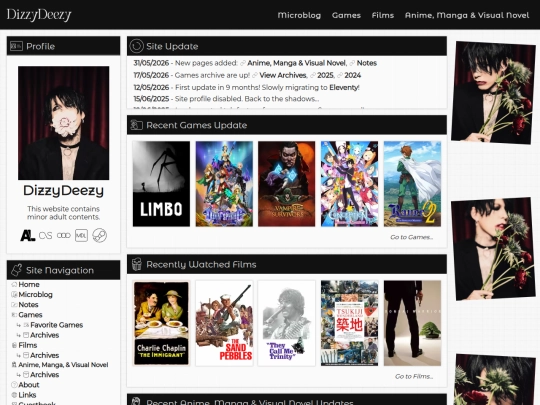Open the game cover before Rance 02
540x405 pixels.
pos(349,184)
